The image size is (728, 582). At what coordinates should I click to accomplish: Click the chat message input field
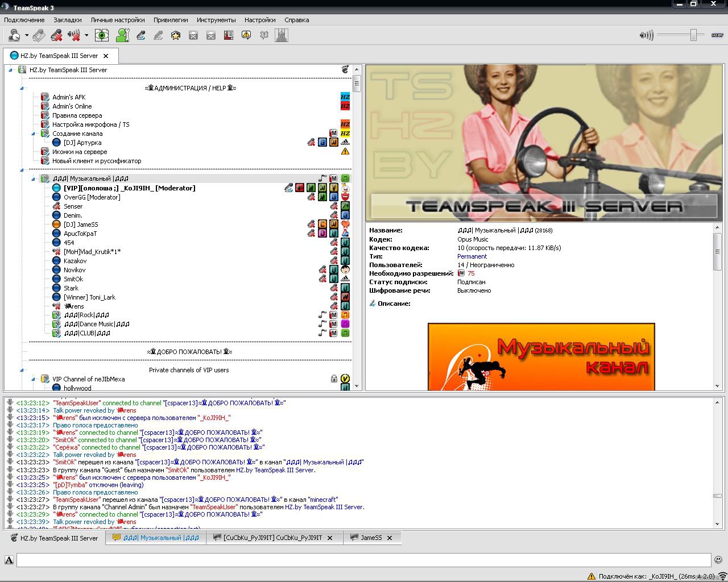tap(363, 560)
